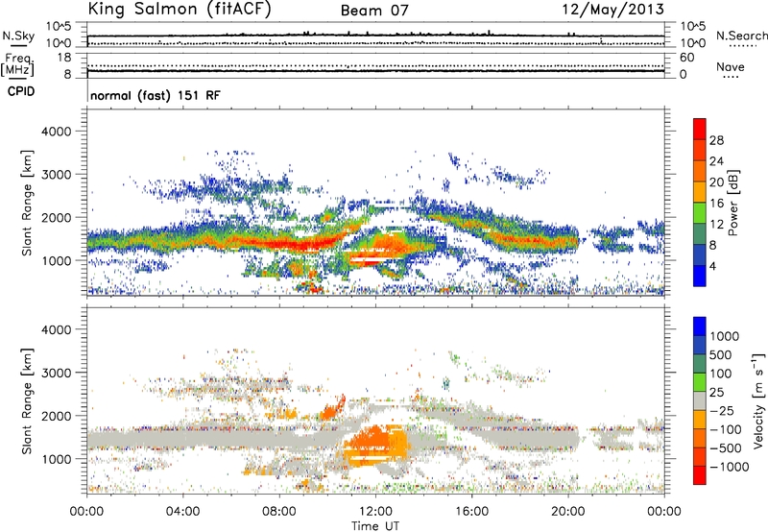This screenshot has width=768, height=532.
Task: Click the "King Salmon (fitACF)" plot title
Action: (180, 10)
